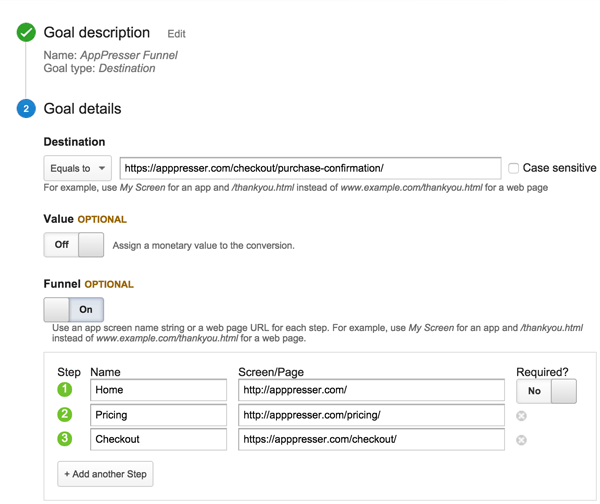Image resolution: width=600 pixels, height=504 pixels.
Task: Click the Goal details heading
Action: point(82,109)
